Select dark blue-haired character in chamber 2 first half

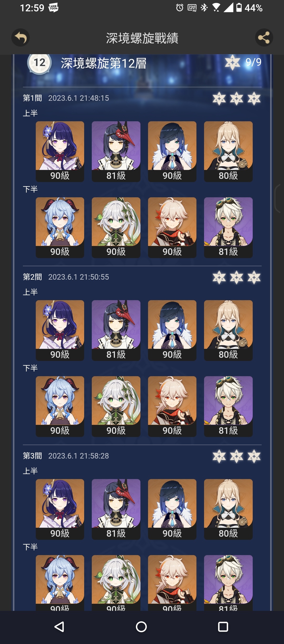tap(172, 330)
